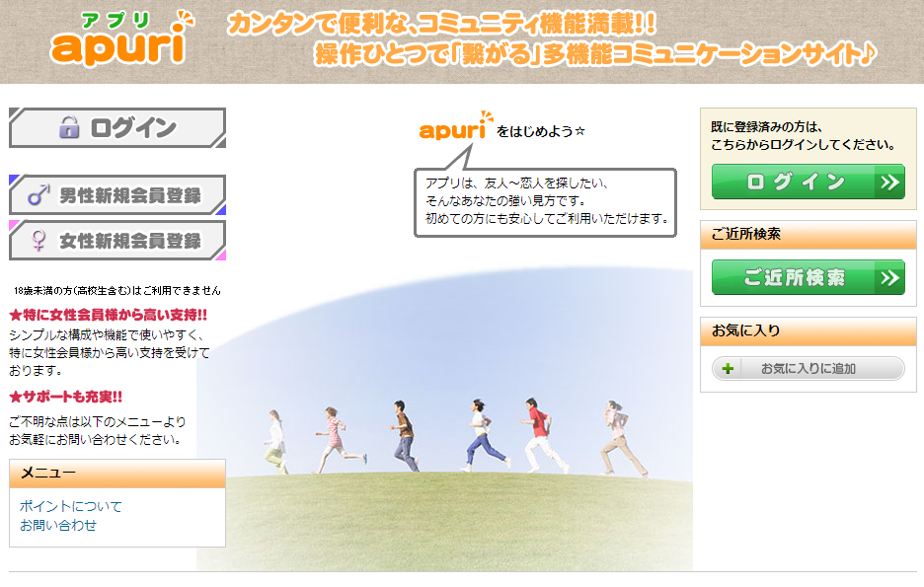Click the お気に入り panel header

click(x=808, y=331)
